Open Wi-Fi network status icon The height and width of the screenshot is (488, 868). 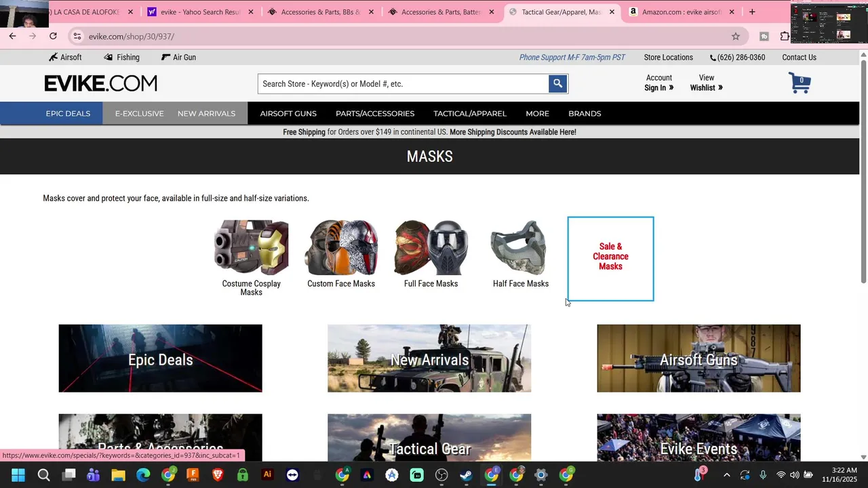(781, 475)
